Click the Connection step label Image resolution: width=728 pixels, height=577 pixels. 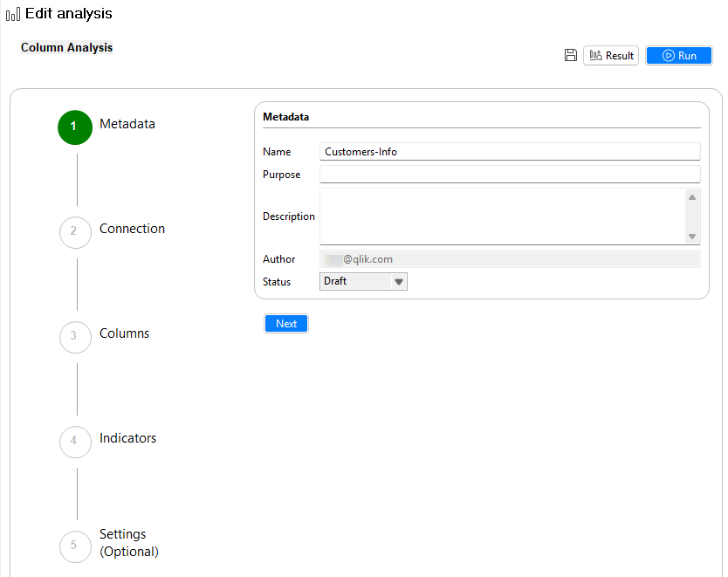click(x=132, y=228)
